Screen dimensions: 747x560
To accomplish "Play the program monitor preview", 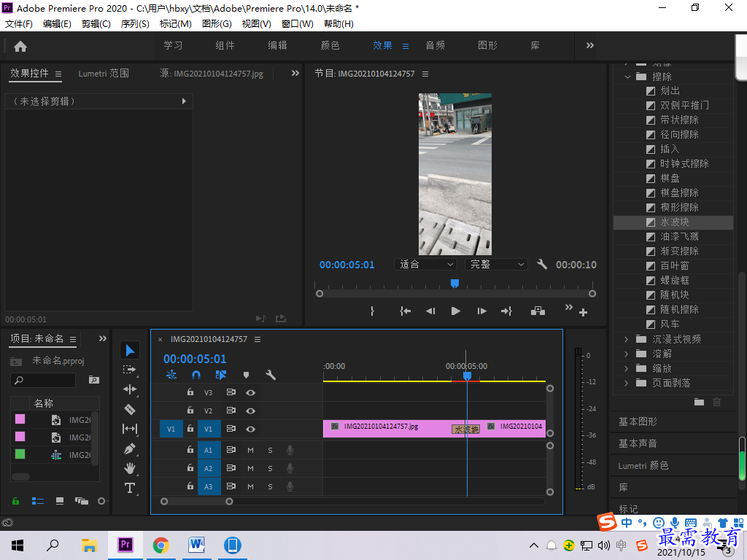I will [x=455, y=311].
